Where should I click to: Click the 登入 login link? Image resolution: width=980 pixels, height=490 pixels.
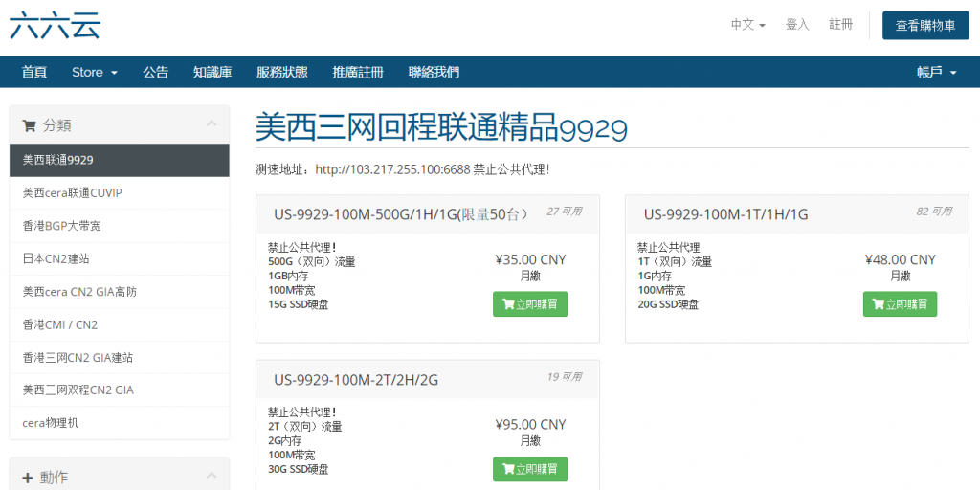797,25
